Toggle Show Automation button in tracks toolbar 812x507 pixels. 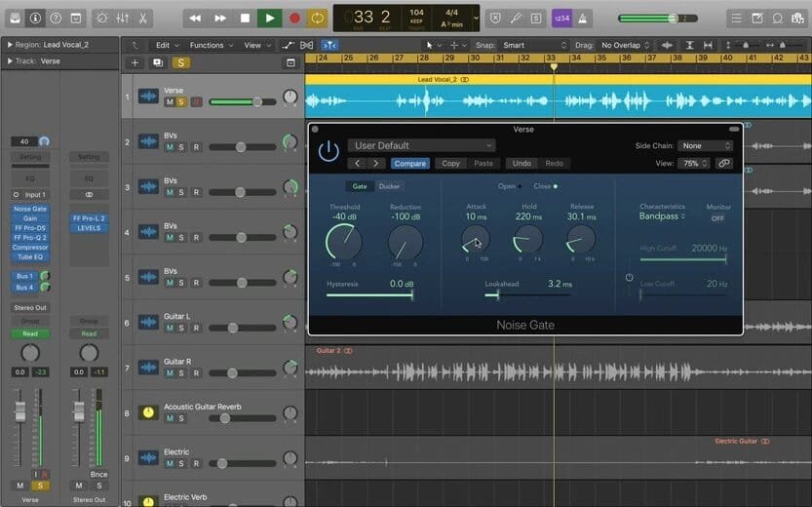click(x=288, y=45)
